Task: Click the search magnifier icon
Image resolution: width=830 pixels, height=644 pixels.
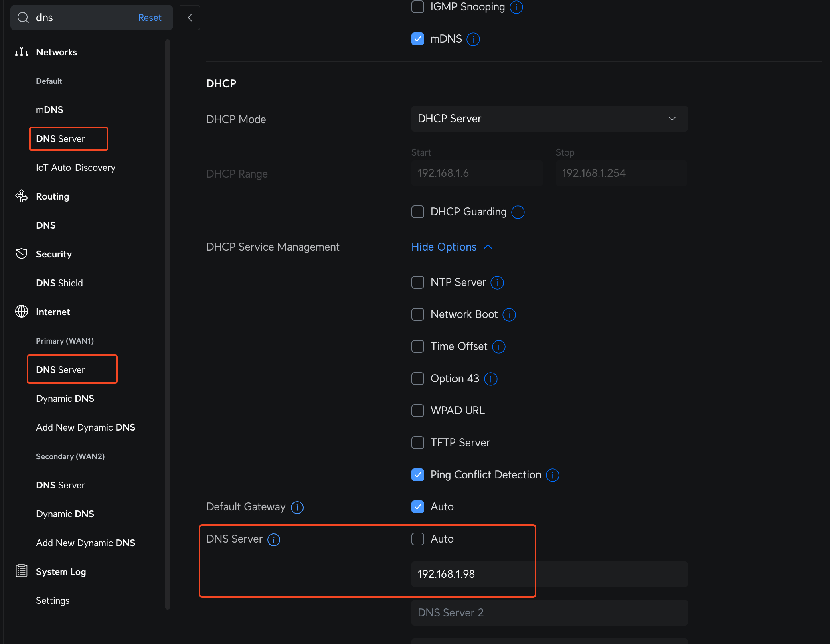Action: pyautogui.click(x=23, y=18)
